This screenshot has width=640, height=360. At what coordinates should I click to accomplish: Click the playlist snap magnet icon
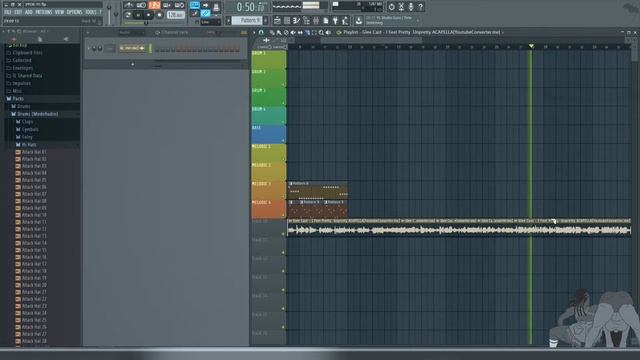[261, 32]
